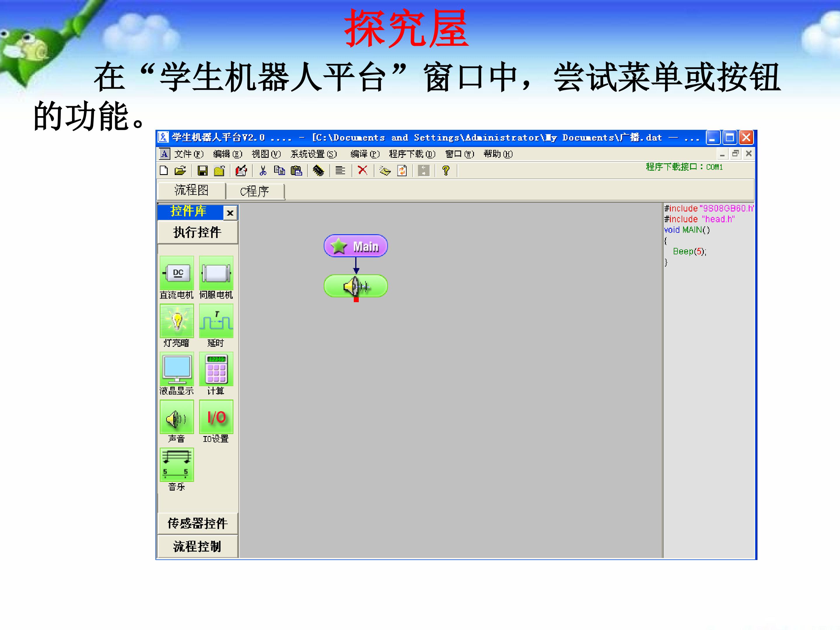Image resolution: width=840 pixels, height=630 pixels.
Task: Select the 声音 sound control
Action: 176,417
